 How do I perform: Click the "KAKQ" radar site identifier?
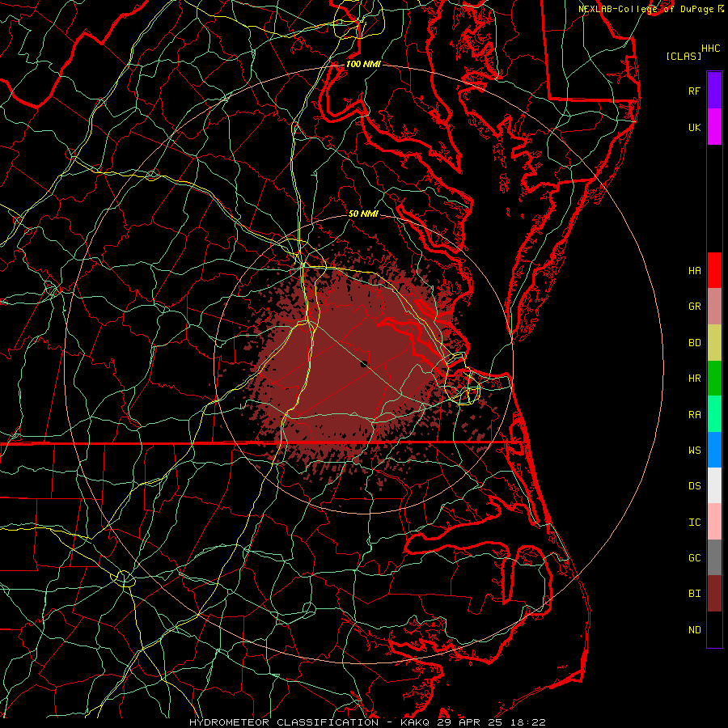click(415, 722)
